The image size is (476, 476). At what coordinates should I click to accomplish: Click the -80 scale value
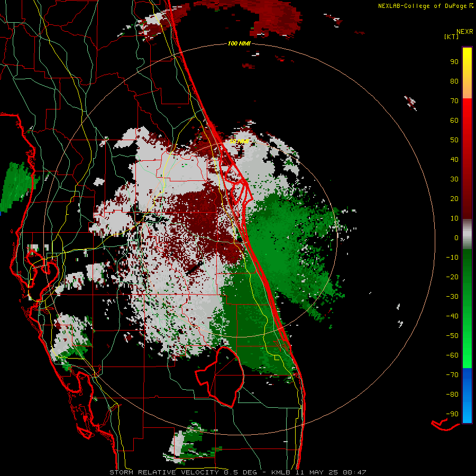pyautogui.click(x=452, y=395)
